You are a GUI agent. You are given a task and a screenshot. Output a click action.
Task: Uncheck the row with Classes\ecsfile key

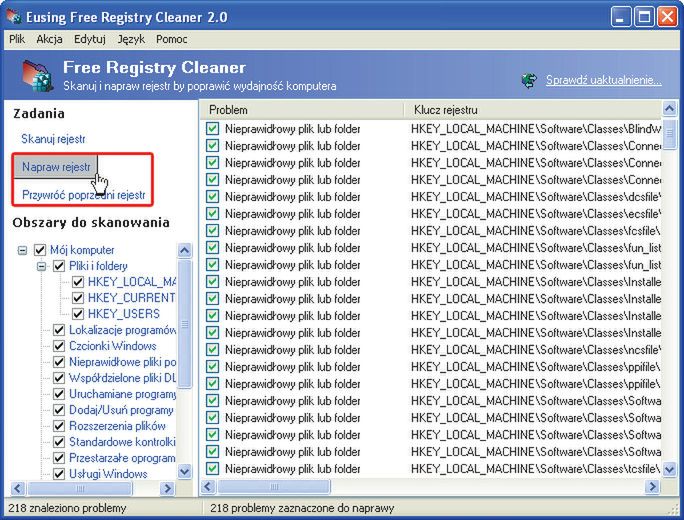click(x=212, y=214)
